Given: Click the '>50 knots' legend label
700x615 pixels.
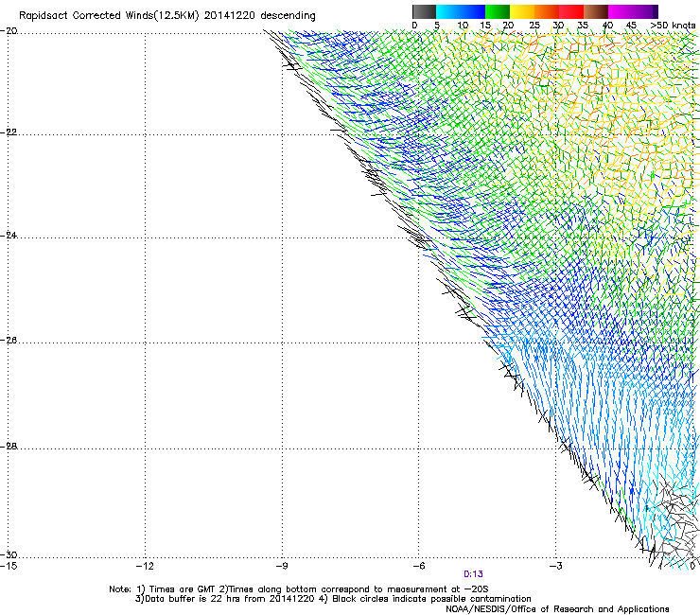Looking at the screenshot, I should pos(673,26).
